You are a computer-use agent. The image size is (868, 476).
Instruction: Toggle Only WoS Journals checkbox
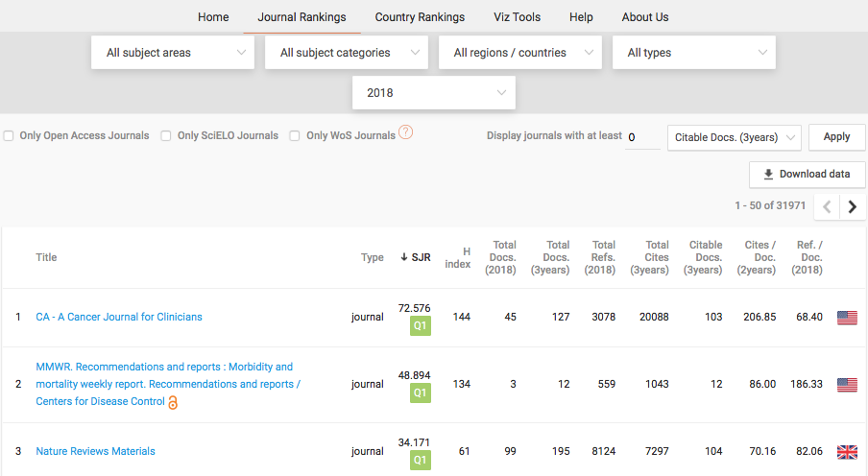pyautogui.click(x=295, y=136)
